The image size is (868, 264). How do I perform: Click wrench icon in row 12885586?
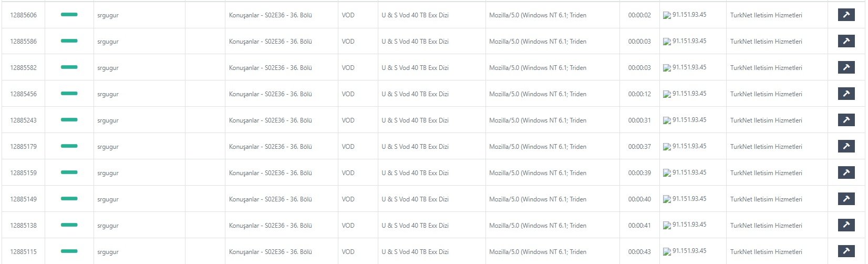click(846, 41)
